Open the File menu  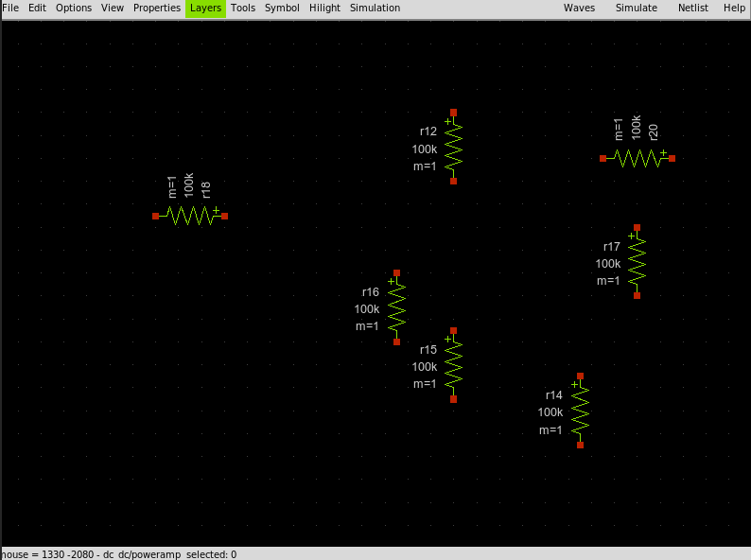(10, 8)
